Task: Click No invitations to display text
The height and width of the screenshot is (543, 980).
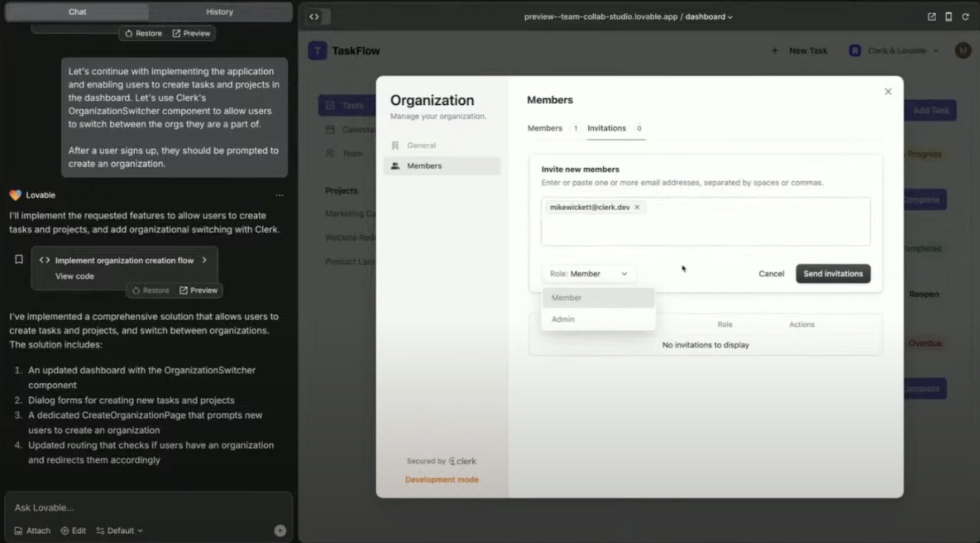Action: [706, 345]
